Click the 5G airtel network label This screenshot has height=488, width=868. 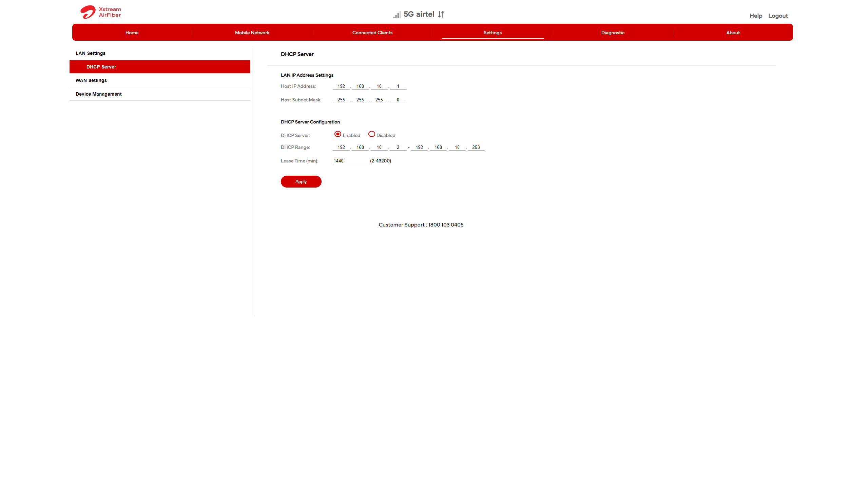(419, 14)
